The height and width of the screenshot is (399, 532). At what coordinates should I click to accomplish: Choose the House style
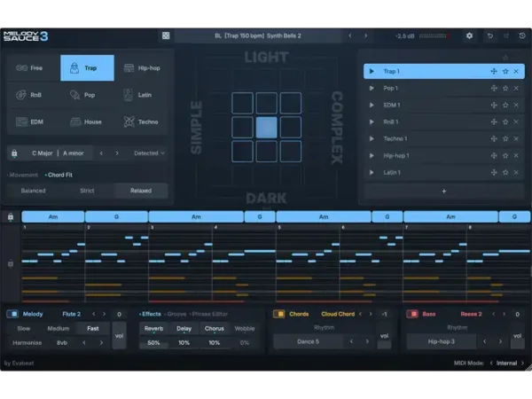pos(87,121)
